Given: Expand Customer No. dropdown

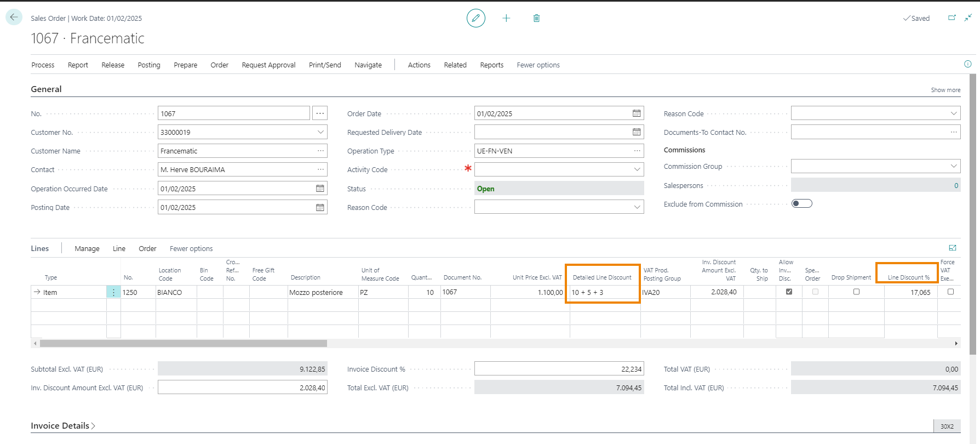Looking at the screenshot, I should tap(320, 132).
